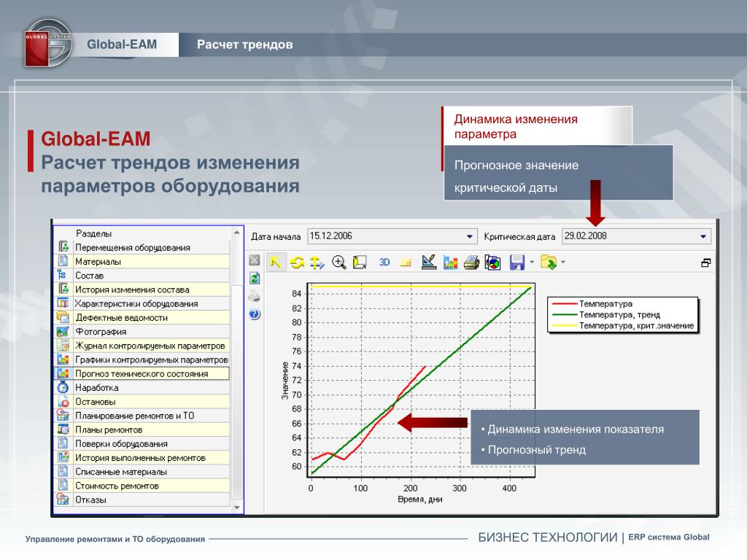Click the Материалы row icon
Screen dimensions: 747x560
pos(63,261)
